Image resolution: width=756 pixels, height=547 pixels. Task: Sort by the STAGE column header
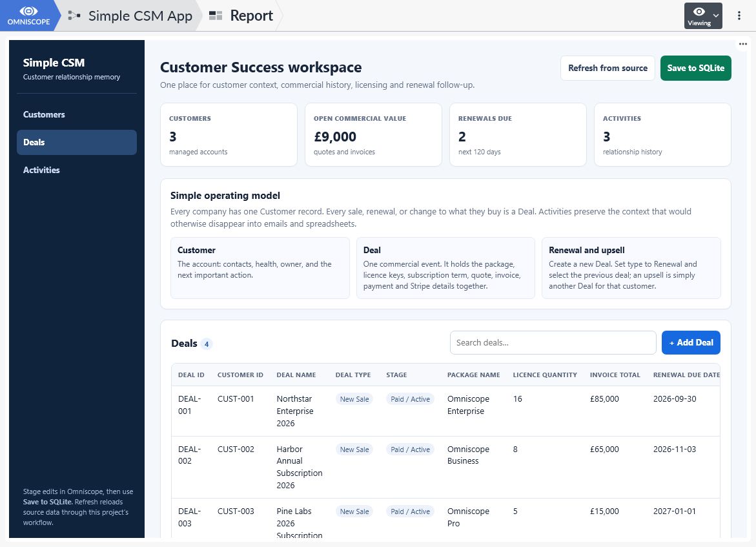(x=396, y=375)
